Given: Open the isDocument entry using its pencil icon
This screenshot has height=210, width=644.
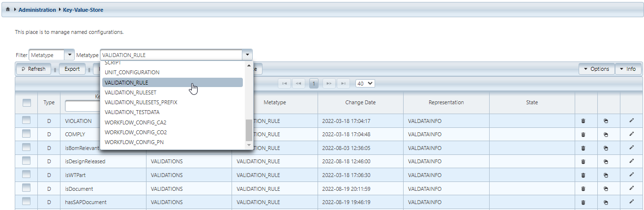Looking at the screenshot, I should (x=632, y=188).
